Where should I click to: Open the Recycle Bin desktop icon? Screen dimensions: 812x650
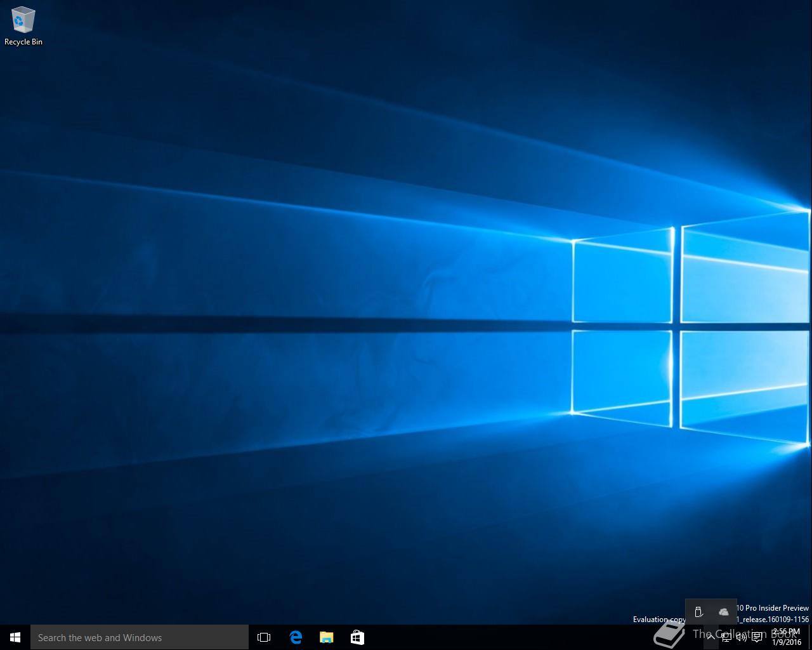23,26
